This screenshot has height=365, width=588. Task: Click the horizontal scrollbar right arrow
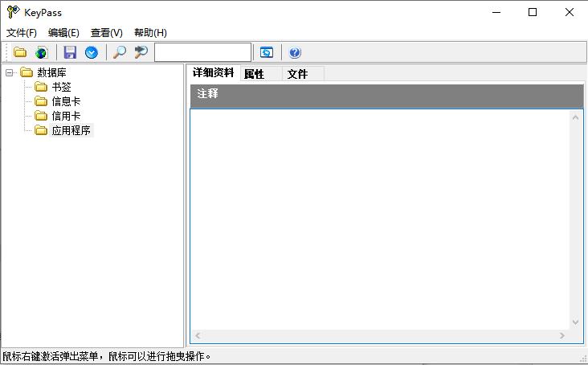pos(562,336)
